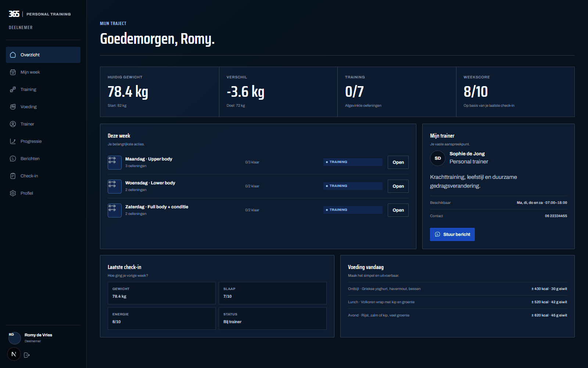The height and width of the screenshot is (368, 588).
Task: Open Mijn week calendar icon
Action: 13,72
